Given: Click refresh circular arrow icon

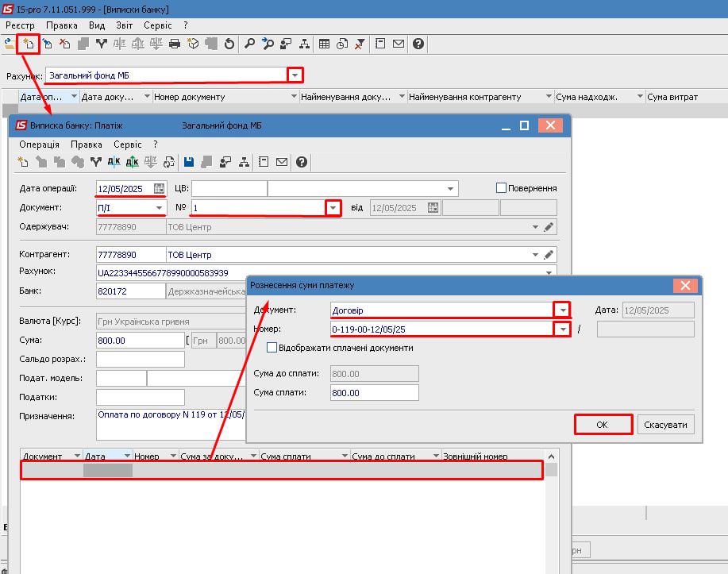Looking at the screenshot, I should coord(229,44).
